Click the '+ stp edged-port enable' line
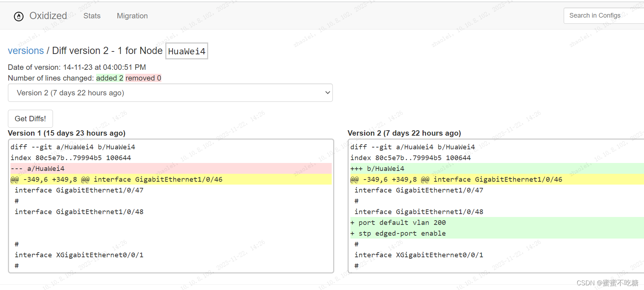The width and height of the screenshot is (644, 290). [x=497, y=233]
